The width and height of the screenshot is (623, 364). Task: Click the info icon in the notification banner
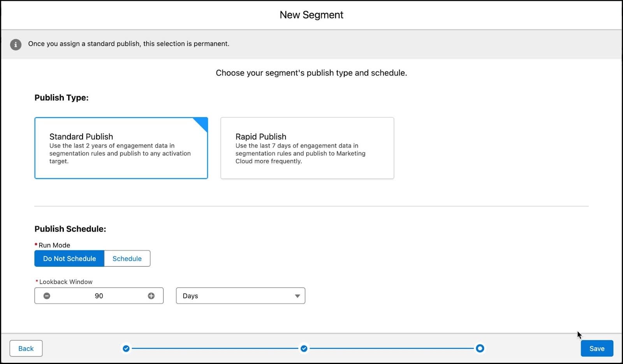point(15,44)
